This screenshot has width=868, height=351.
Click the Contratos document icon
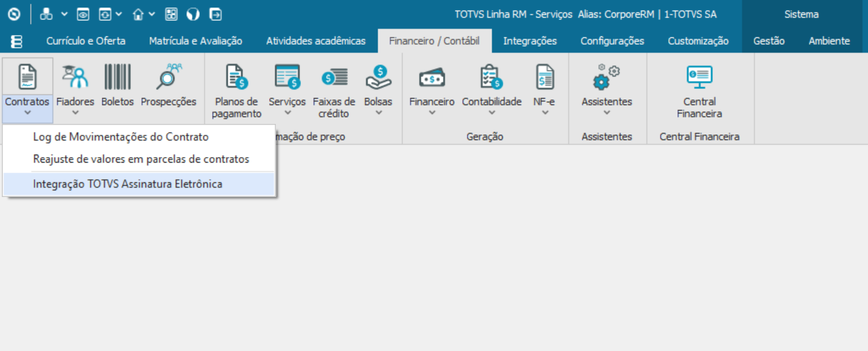28,77
